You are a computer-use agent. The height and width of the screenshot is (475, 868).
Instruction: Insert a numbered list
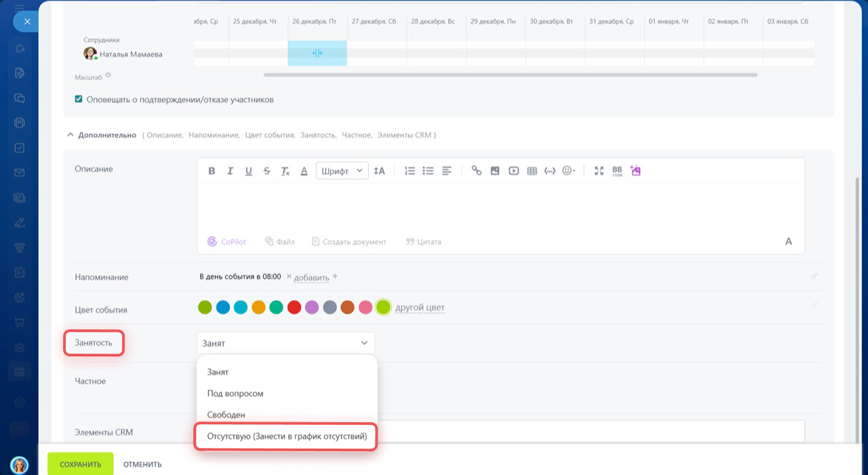pos(410,171)
